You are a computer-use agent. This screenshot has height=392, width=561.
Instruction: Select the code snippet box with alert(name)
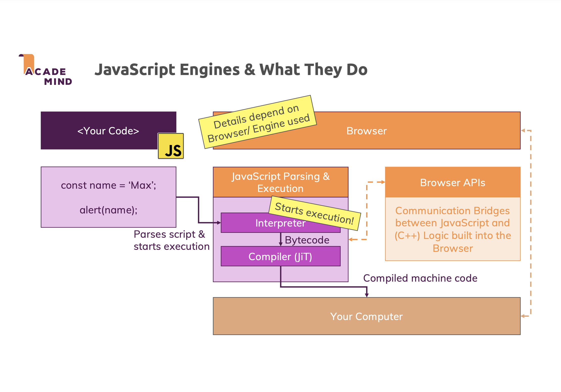coord(108,197)
